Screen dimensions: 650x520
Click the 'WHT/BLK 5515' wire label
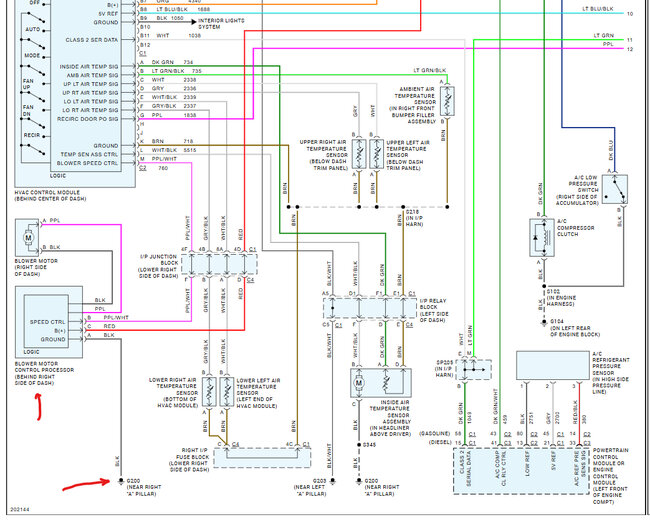point(174,150)
